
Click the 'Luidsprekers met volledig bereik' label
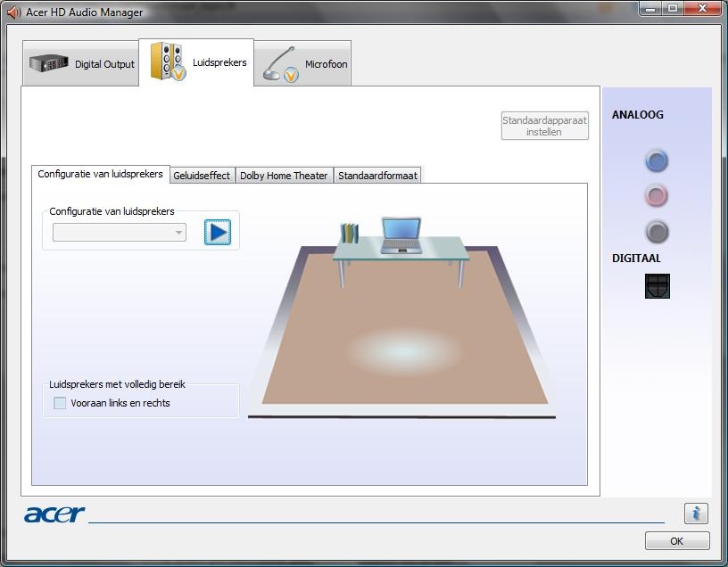pyautogui.click(x=117, y=384)
